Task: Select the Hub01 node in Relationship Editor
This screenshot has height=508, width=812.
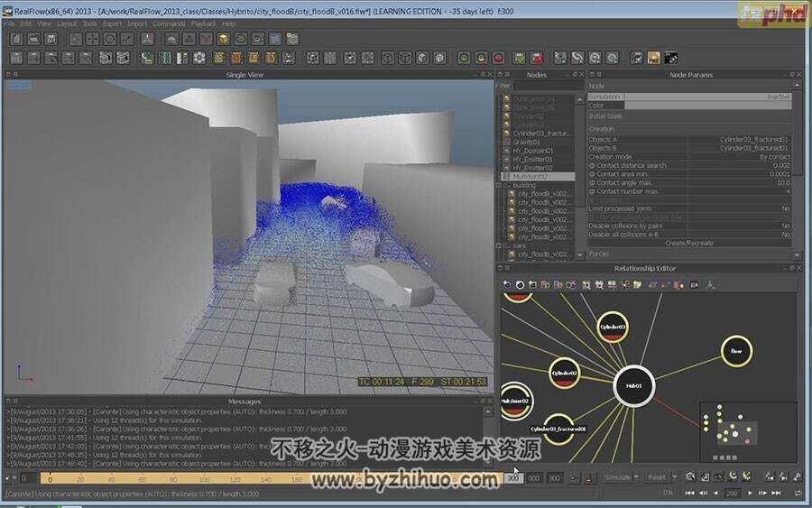Action: 634,386
